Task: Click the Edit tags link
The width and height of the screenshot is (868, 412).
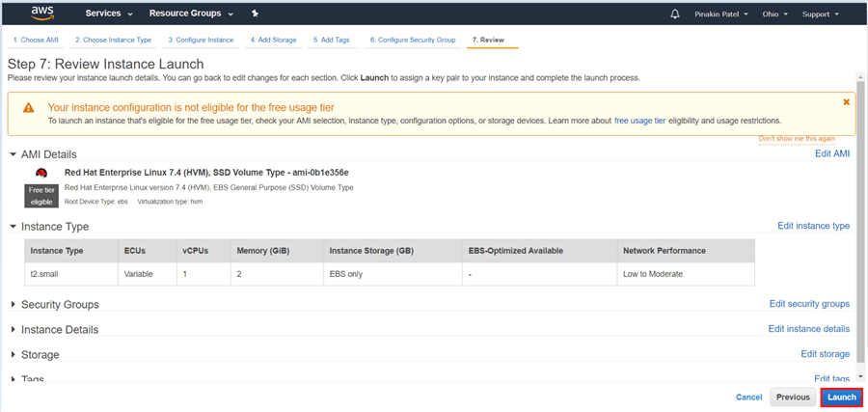Action: 831,378
